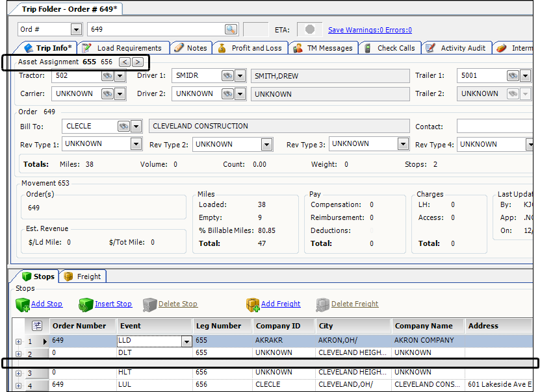Click the Driver 1 lookup icon
540x392 pixels.
tap(227, 76)
